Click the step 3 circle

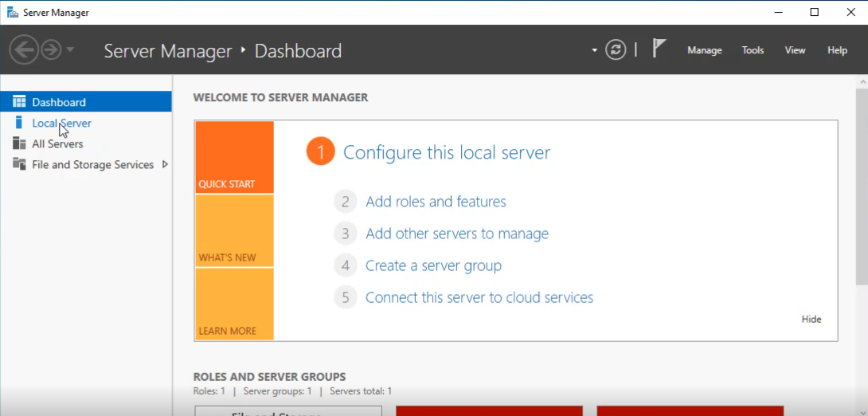click(x=346, y=234)
